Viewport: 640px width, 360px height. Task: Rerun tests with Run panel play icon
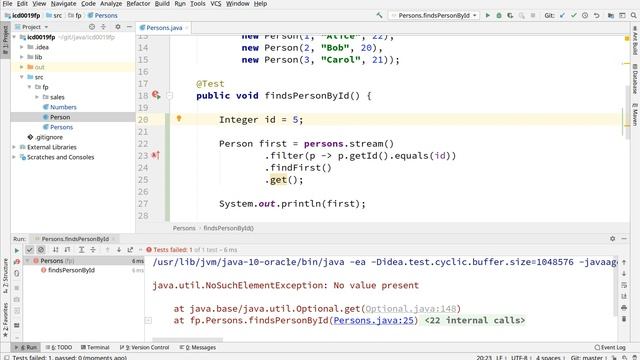click(x=17, y=250)
